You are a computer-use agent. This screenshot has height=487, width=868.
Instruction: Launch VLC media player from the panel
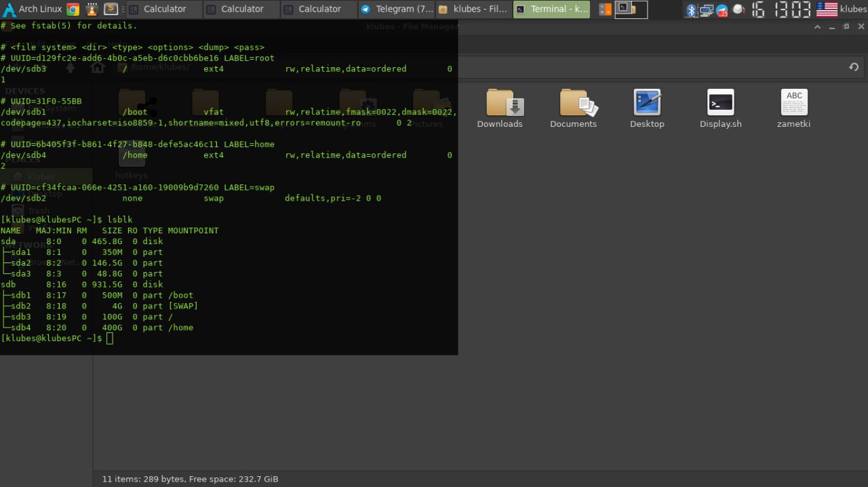92,9
